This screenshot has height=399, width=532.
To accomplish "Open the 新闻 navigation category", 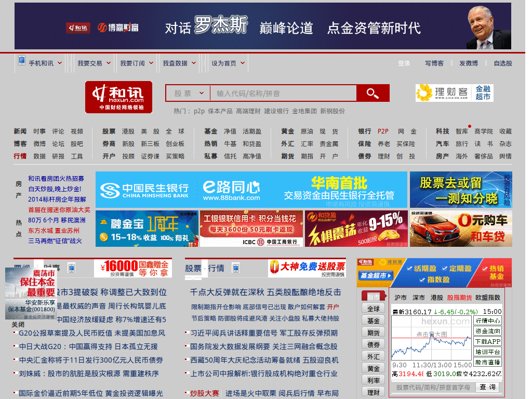I will pos(20,131).
